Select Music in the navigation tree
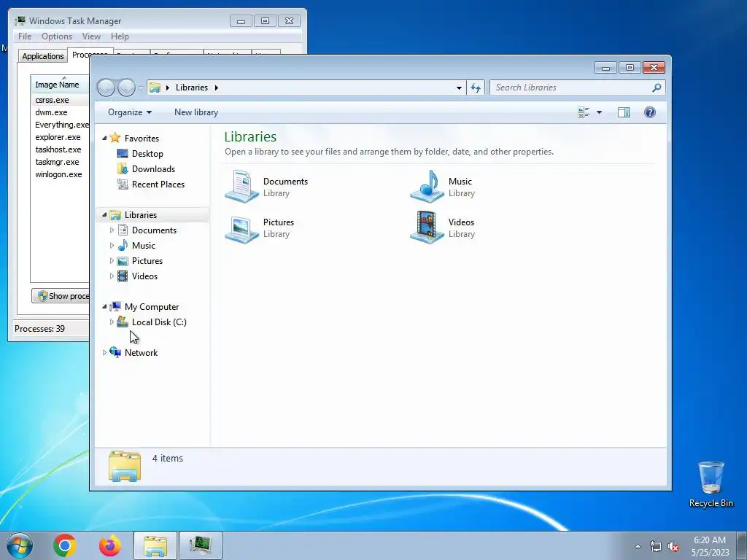Viewport: 747px width, 560px height. click(x=144, y=246)
